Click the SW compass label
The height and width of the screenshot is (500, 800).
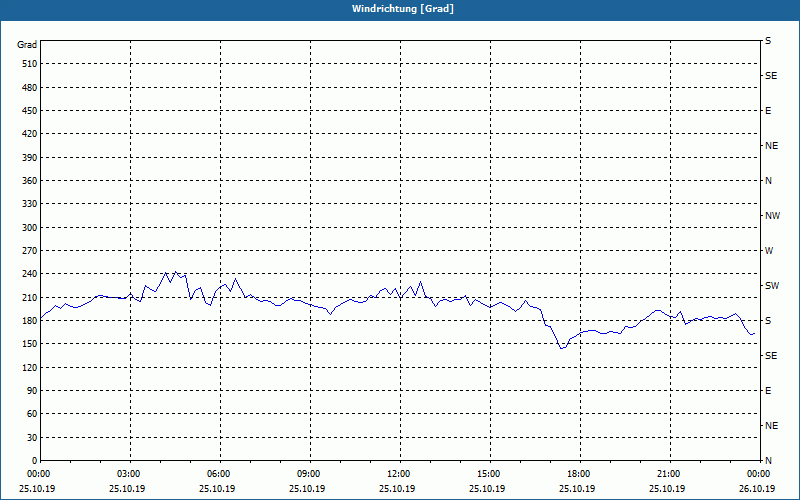772,286
